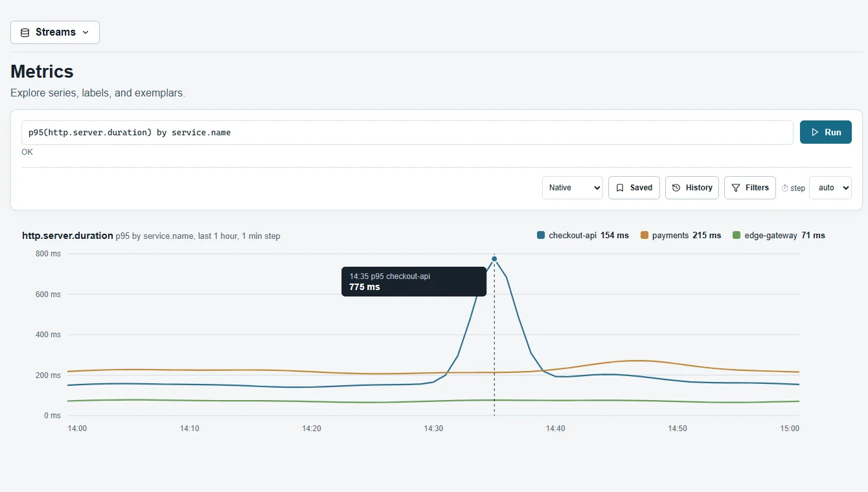868x492 pixels.
Task: Click the Streams chevron arrow
Action: click(x=86, y=32)
